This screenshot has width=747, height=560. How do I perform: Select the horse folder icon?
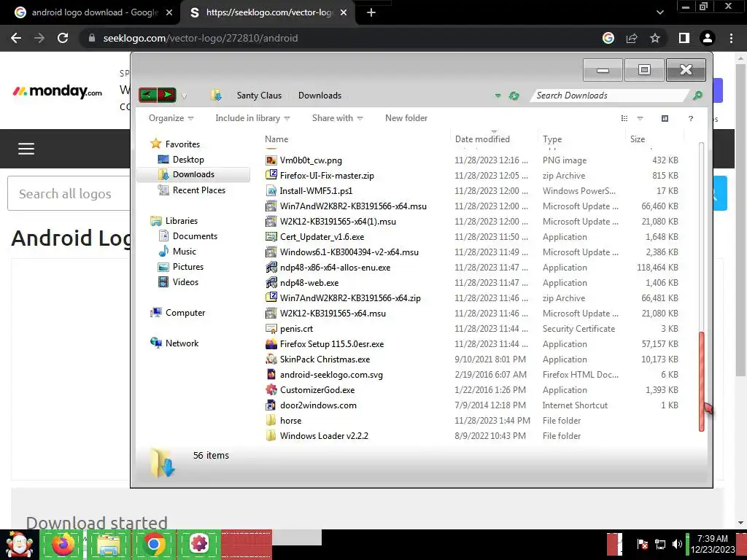(x=271, y=420)
